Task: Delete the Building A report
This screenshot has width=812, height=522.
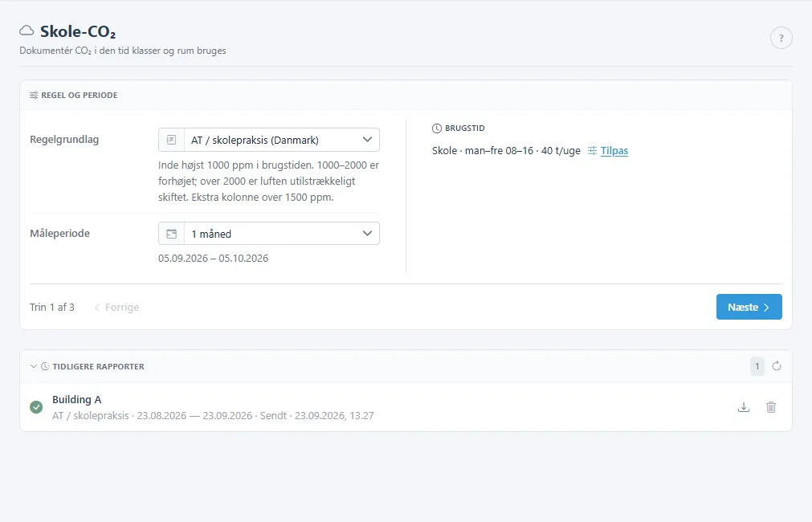Action: (771, 407)
